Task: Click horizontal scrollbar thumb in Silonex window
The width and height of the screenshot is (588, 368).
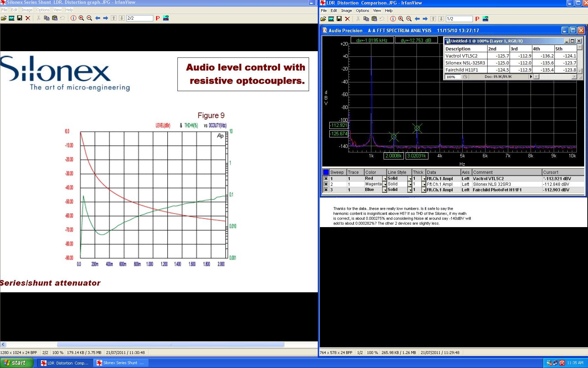Action: pos(170,345)
